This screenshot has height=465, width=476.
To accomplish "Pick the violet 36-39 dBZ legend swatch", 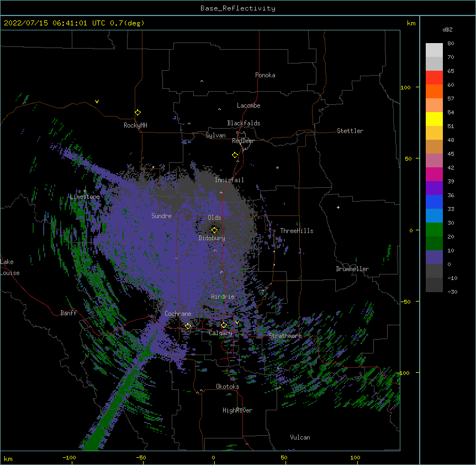I will [434, 188].
